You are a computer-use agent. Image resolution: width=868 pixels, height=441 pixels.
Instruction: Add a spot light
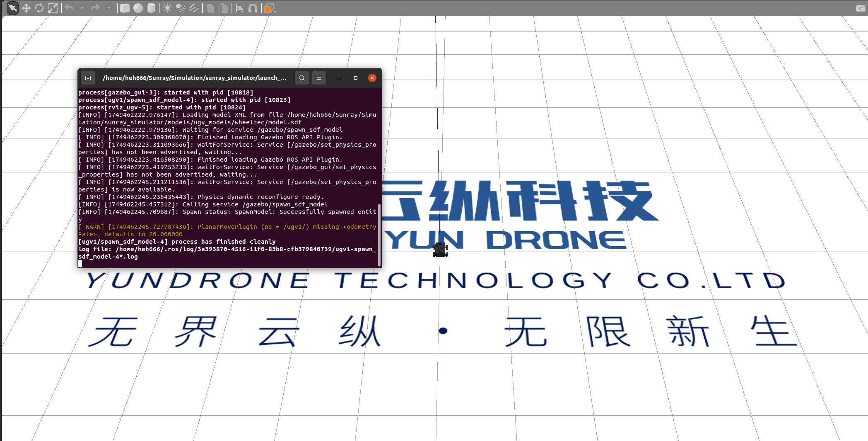(x=181, y=8)
